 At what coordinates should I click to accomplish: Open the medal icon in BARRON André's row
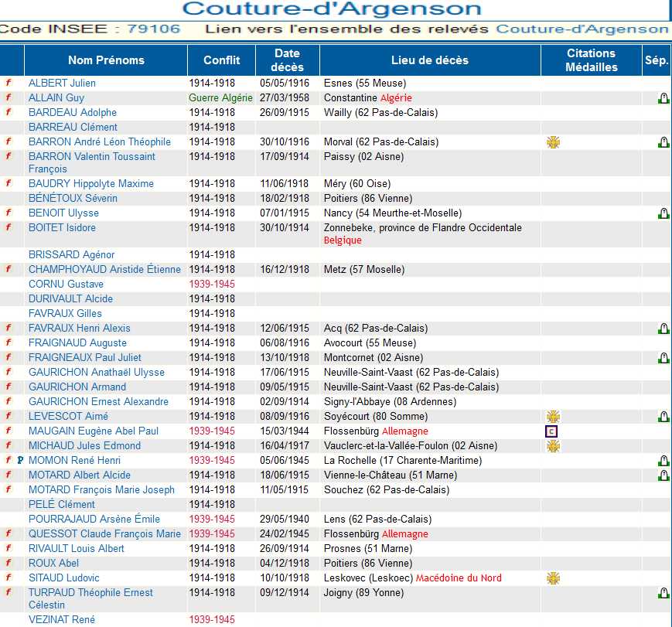(x=553, y=142)
